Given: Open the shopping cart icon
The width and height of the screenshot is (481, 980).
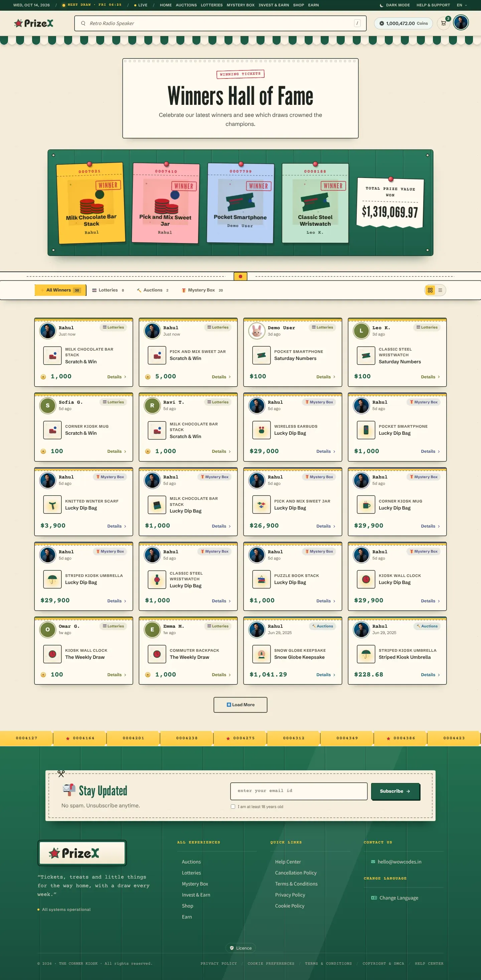Looking at the screenshot, I should pos(443,23).
